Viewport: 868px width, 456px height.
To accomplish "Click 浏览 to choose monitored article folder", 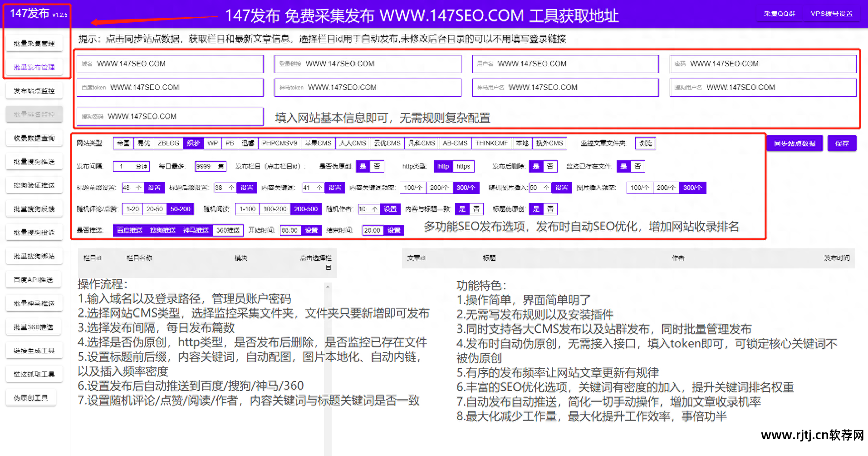I will tap(645, 143).
